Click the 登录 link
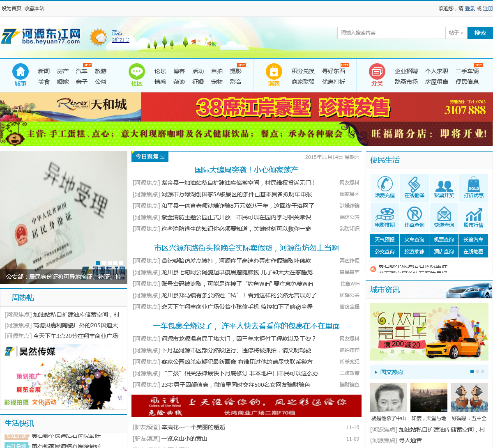Viewport: 493px width, 448px height. point(470,8)
